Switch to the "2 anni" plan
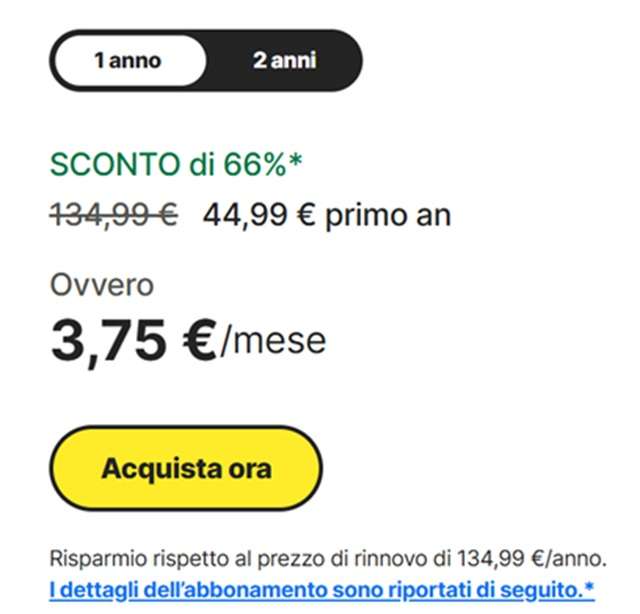Viewport: 640px width, 614px height. coord(284,61)
